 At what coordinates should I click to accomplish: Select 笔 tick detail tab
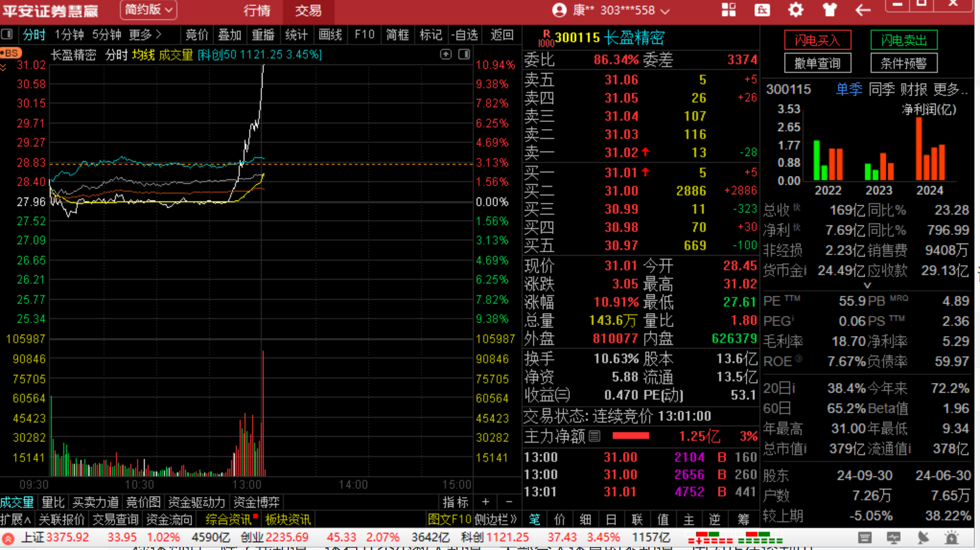pos(534,519)
